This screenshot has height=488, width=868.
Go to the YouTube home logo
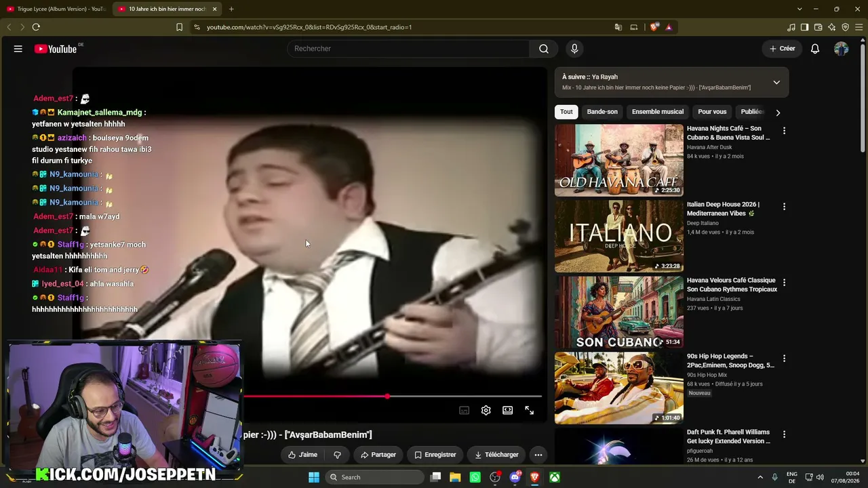[56, 49]
